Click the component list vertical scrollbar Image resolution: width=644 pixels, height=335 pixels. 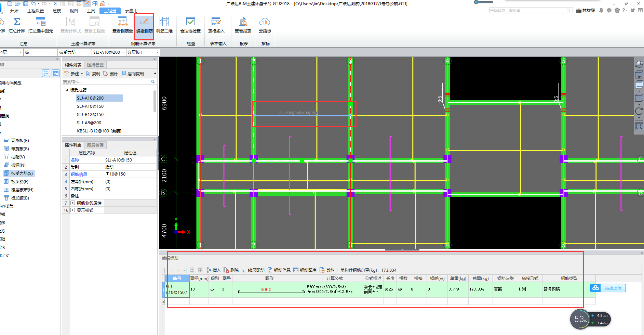pos(155,101)
